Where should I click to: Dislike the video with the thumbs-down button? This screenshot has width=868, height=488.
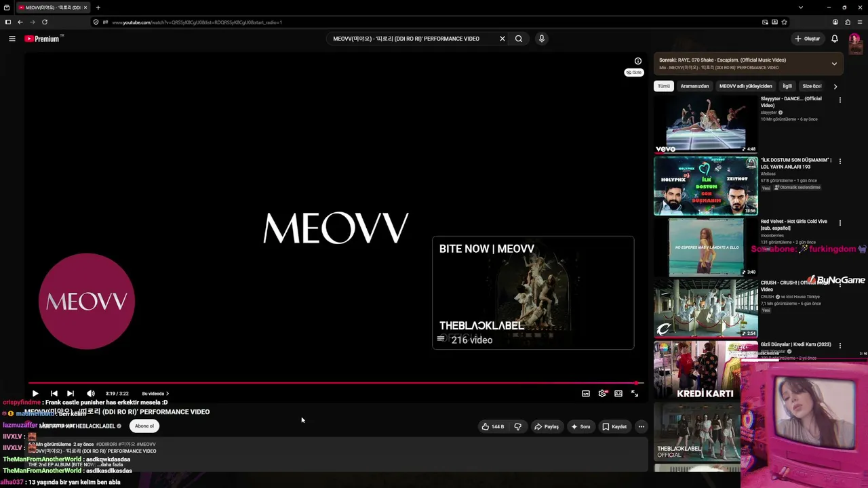click(x=518, y=426)
